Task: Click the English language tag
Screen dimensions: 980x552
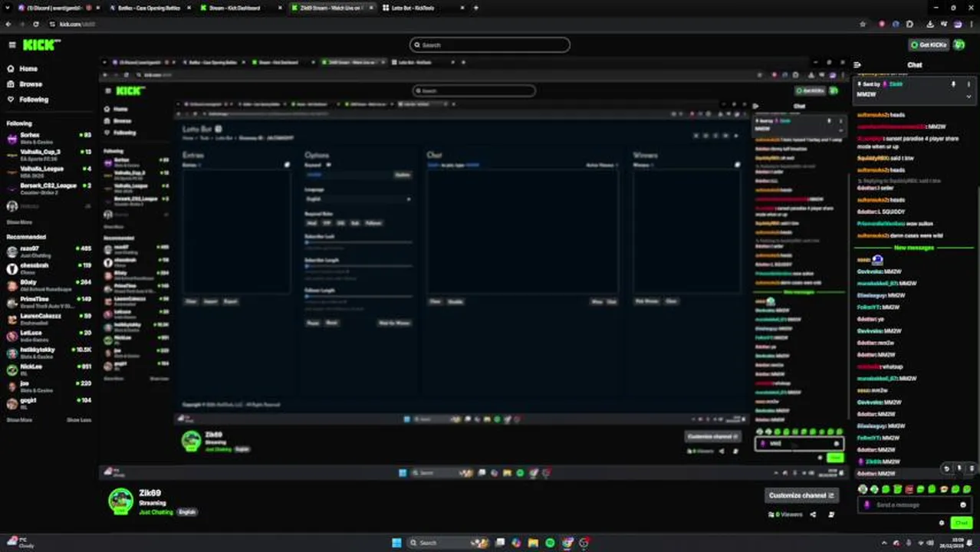Action: coord(187,511)
